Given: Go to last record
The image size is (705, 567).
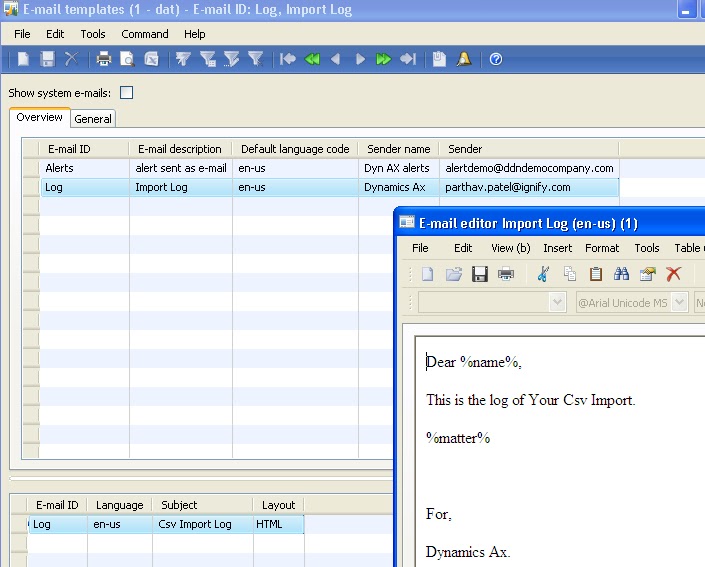Looking at the screenshot, I should pos(408,59).
